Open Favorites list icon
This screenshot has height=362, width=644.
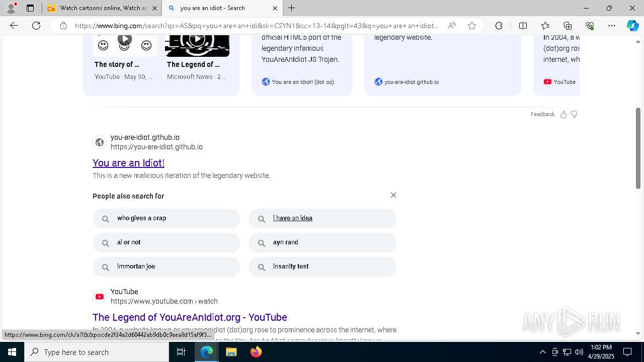[x=545, y=26]
